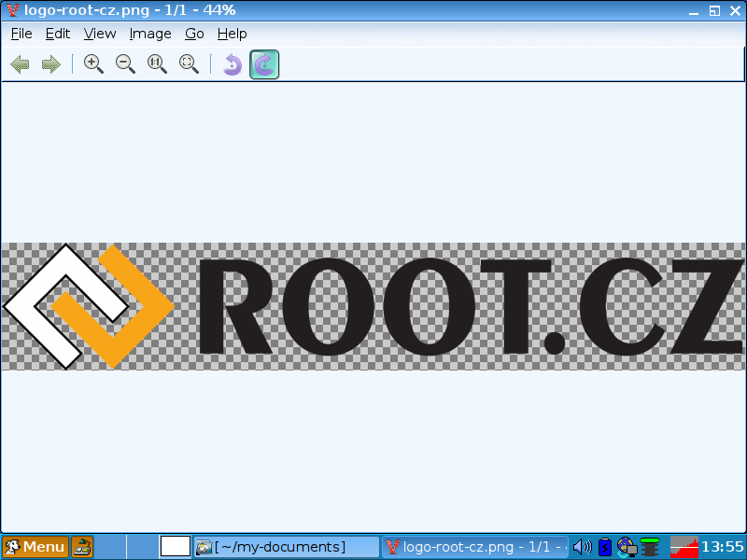
Task: Open the network globe tray icon
Action: point(627,547)
